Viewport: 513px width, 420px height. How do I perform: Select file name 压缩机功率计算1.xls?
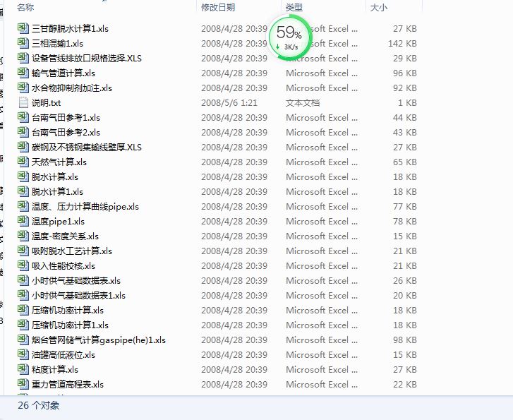[70, 325]
